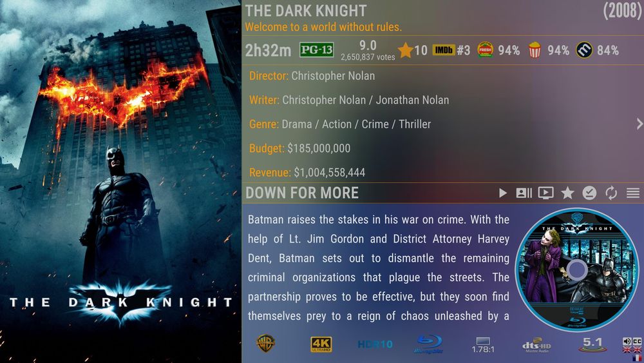The image size is (644, 363).
Task: Click the Metacritic score icon
Action: click(x=584, y=50)
